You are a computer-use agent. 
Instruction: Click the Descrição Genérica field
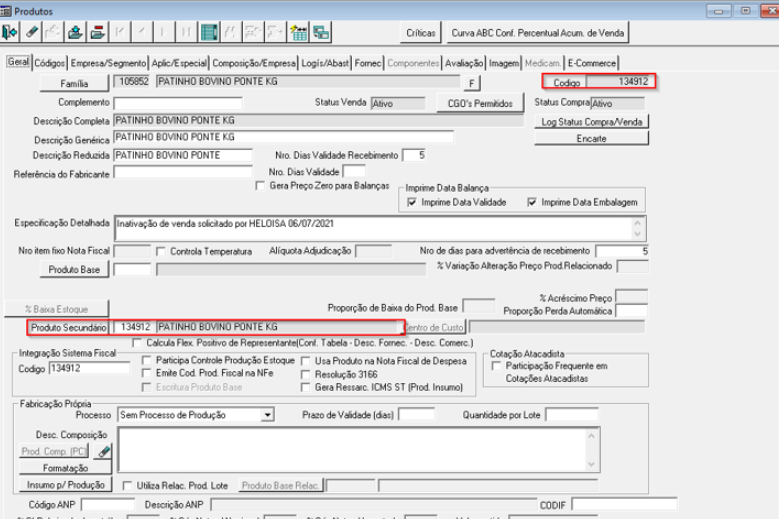284,137
